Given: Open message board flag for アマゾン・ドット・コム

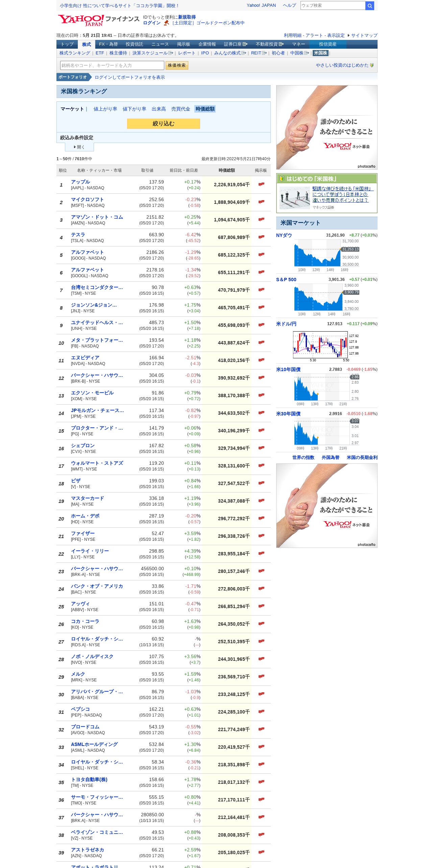Looking at the screenshot, I should [x=261, y=219].
